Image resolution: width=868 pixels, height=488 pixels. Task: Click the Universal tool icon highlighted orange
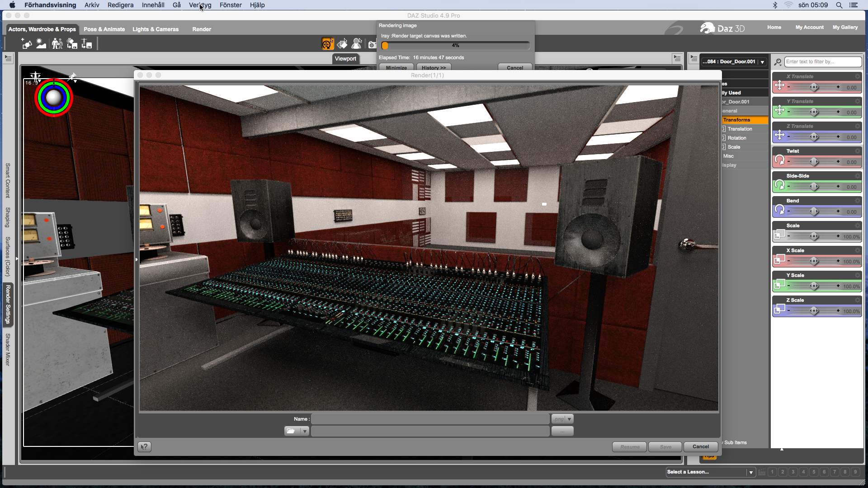pyautogui.click(x=327, y=44)
